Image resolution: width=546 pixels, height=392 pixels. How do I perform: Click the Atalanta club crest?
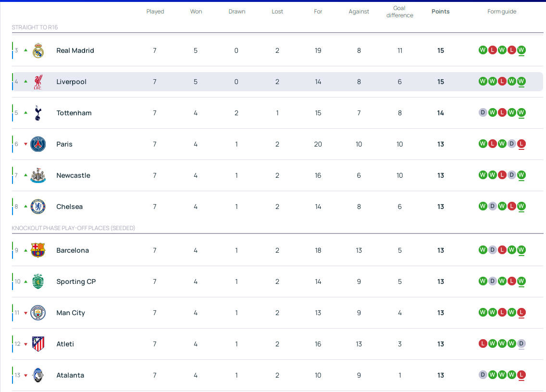tap(38, 375)
